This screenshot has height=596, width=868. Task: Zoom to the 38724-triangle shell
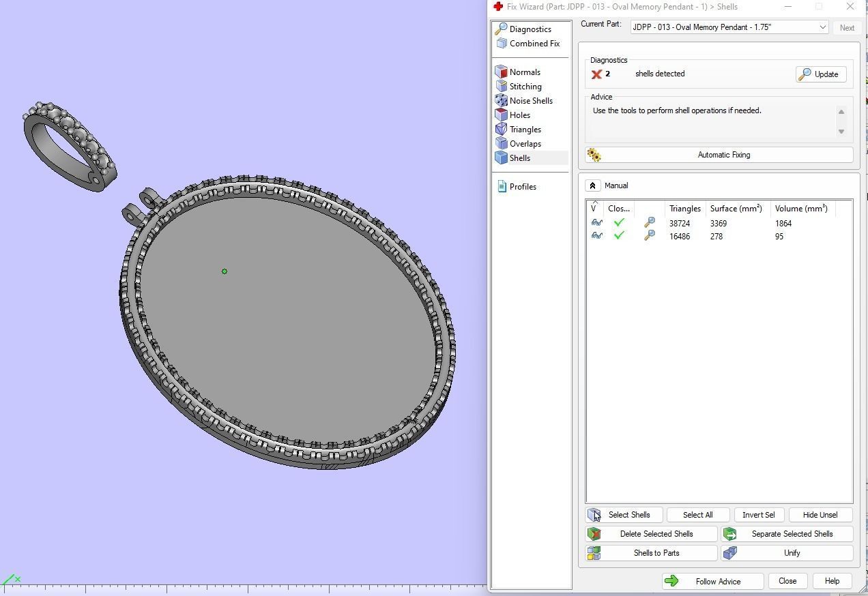[x=650, y=222]
